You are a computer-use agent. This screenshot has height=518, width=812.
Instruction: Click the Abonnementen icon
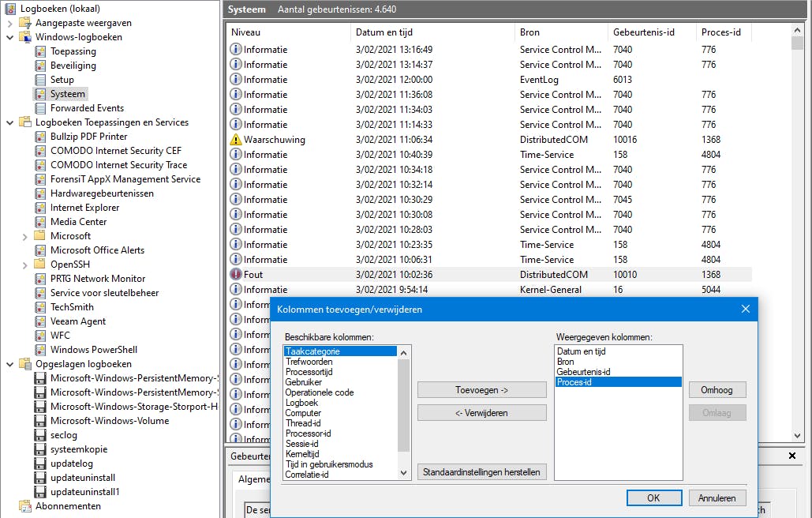click(25, 506)
